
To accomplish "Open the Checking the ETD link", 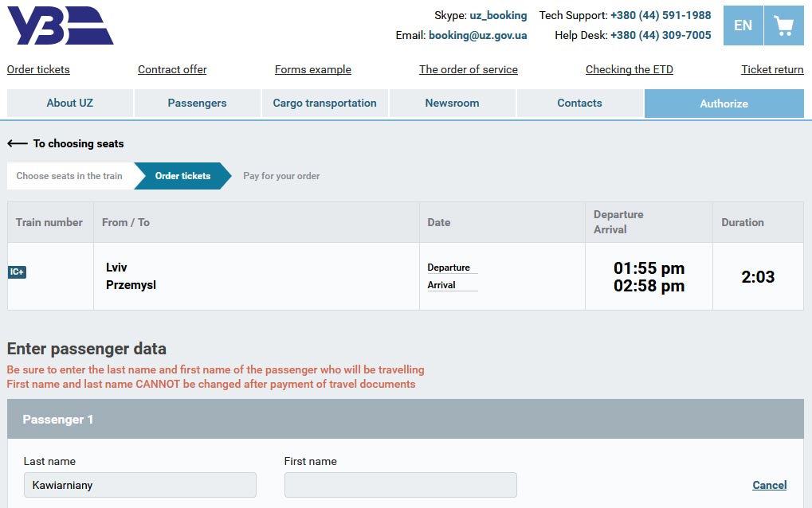I will point(630,69).
